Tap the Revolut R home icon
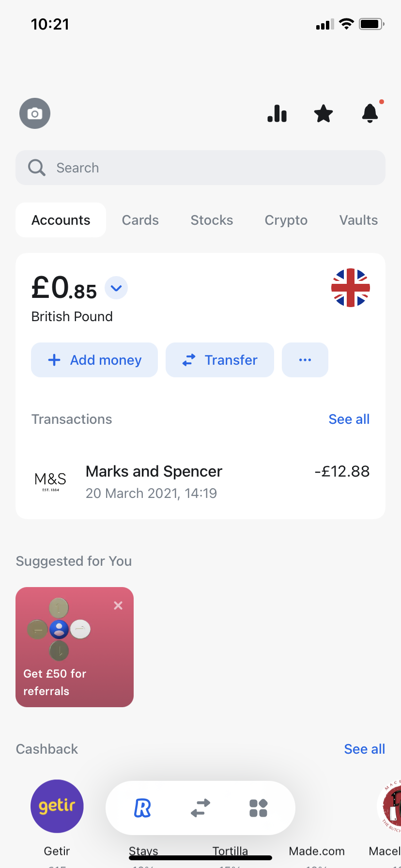The width and height of the screenshot is (401, 868). pos(142,808)
